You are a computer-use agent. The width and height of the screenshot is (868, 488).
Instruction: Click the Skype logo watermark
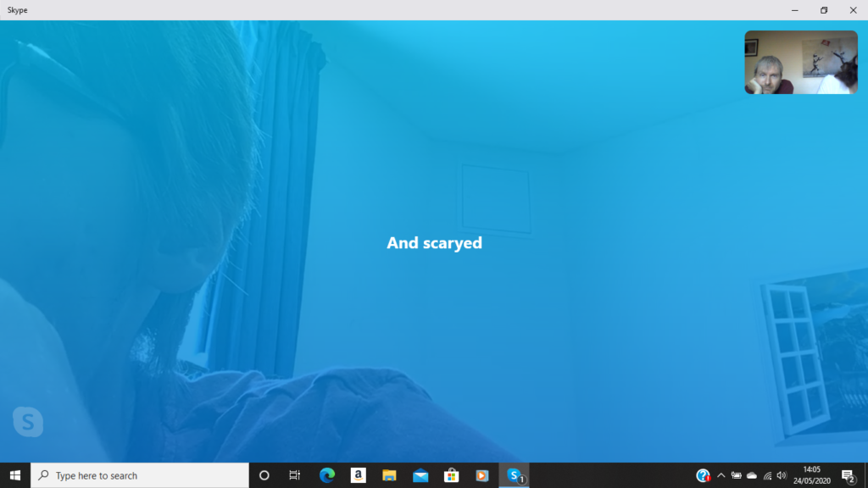(28, 421)
